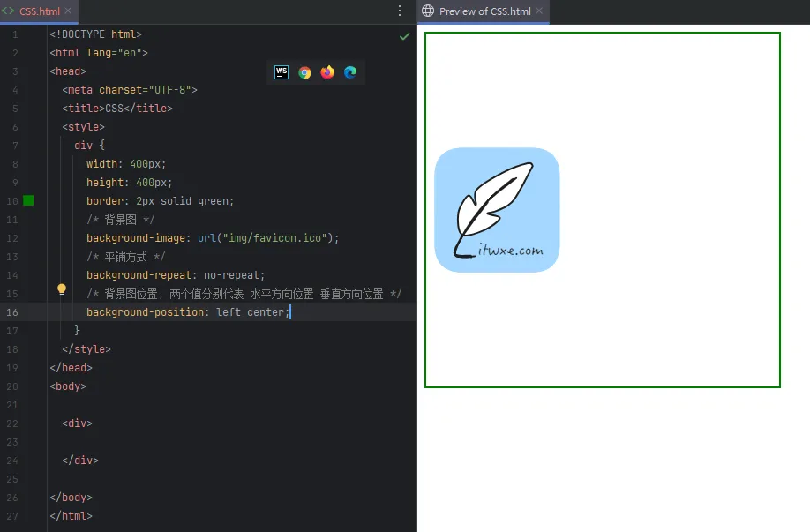
Task: Open page in Edge browser icon
Action: [350, 72]
